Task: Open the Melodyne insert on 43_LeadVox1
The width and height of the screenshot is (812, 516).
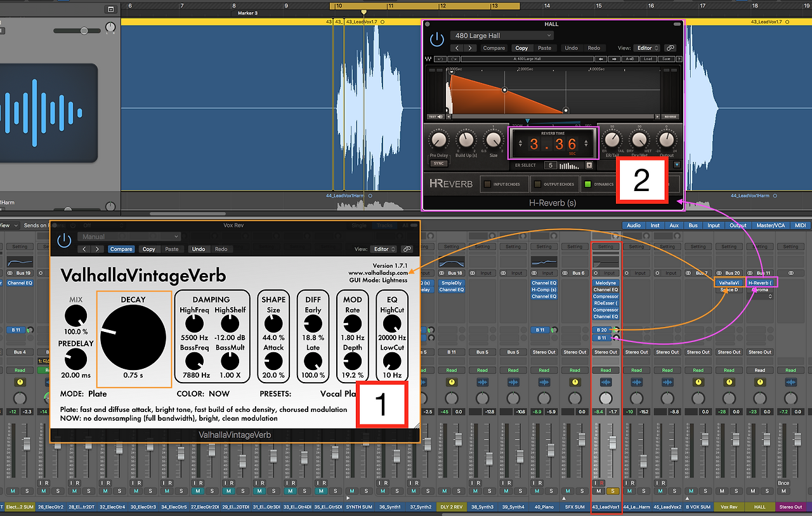Action: (606, 282)
